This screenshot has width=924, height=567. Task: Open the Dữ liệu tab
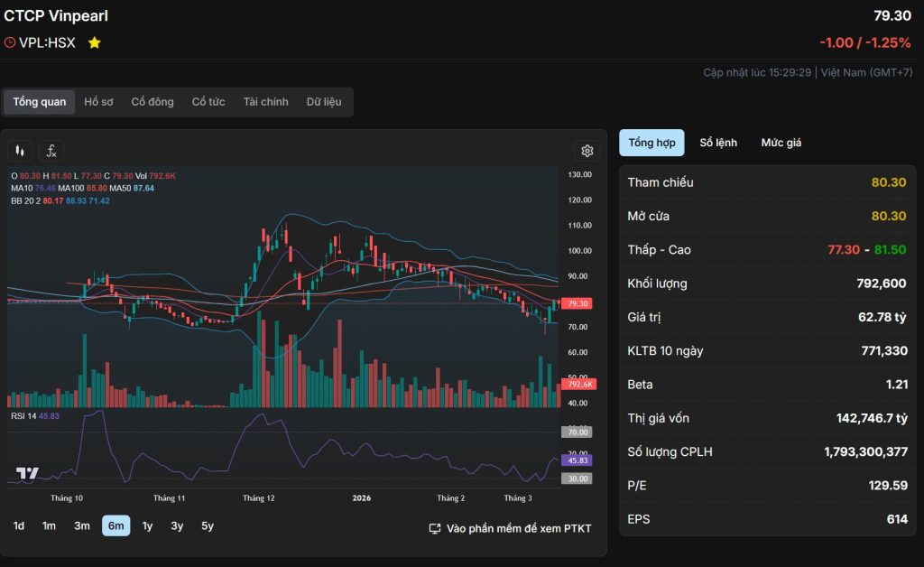324,102
